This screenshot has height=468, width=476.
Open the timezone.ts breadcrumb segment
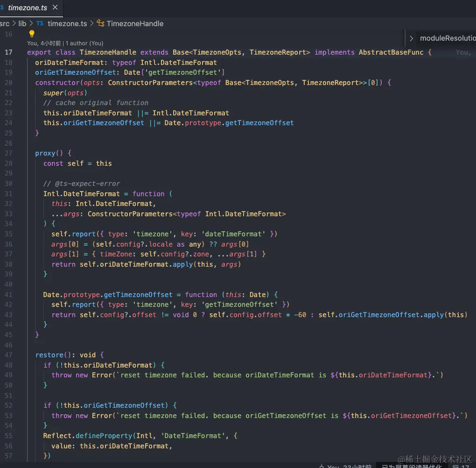coord(67,24)
